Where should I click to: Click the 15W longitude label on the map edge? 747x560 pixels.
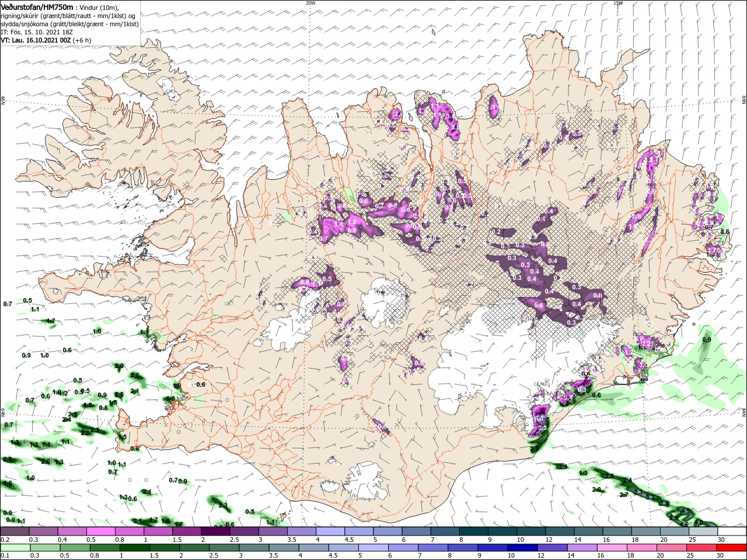coord(618,3)
